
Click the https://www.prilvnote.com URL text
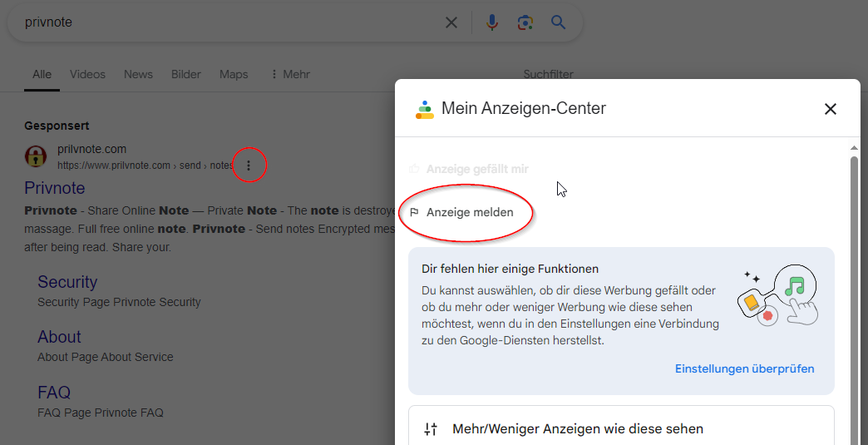tap(114, 166)
